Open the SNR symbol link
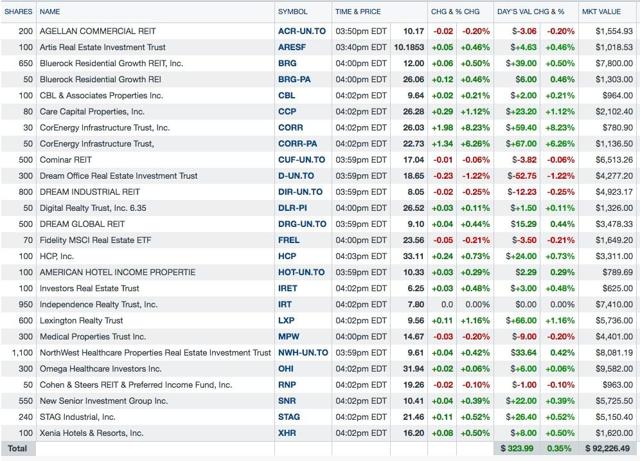The image size is (640, 461). (x=287, y=401)
